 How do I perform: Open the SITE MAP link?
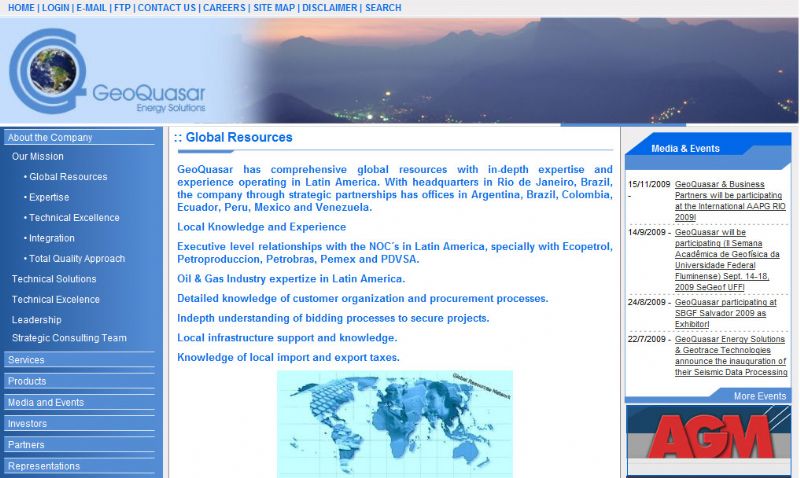pos(274,8)
